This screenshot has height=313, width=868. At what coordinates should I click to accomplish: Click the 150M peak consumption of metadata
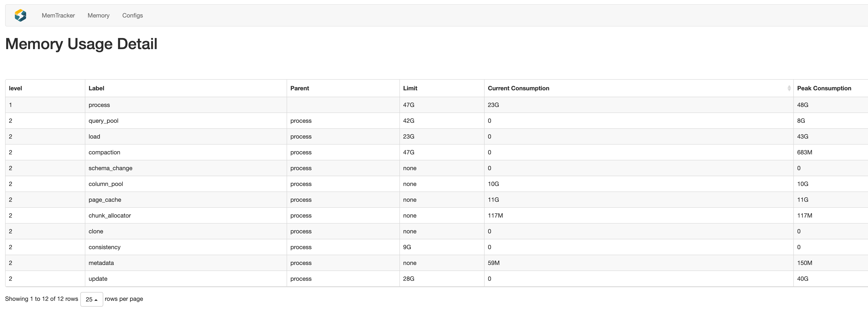click(x=805, y=263)
